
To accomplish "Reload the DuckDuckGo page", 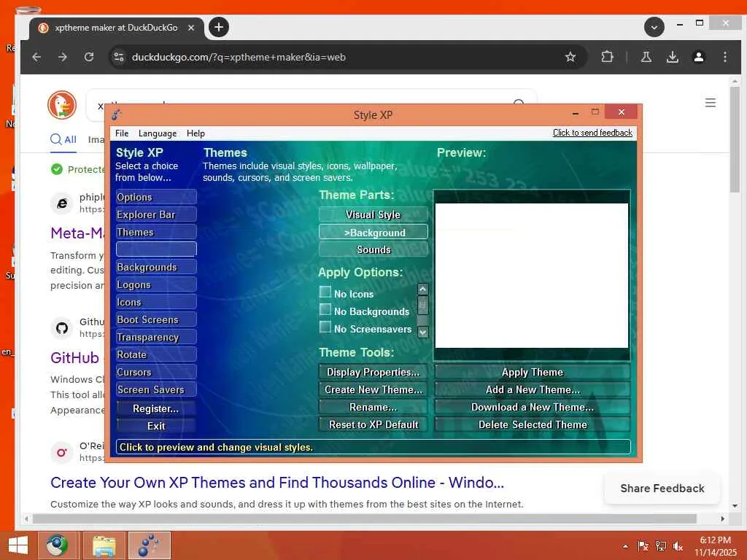I will coord(89,57).
